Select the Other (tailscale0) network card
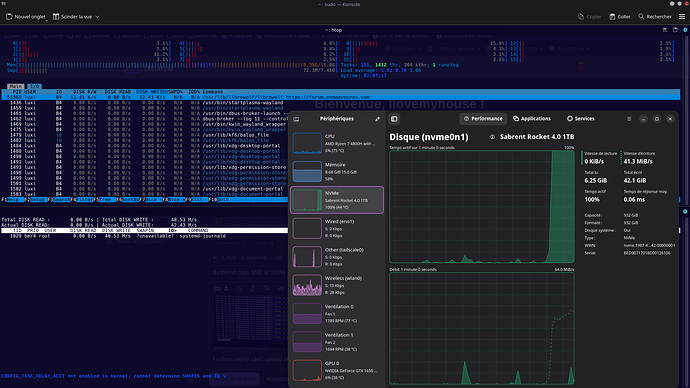690x388 pixels. (x=337, y=257)
